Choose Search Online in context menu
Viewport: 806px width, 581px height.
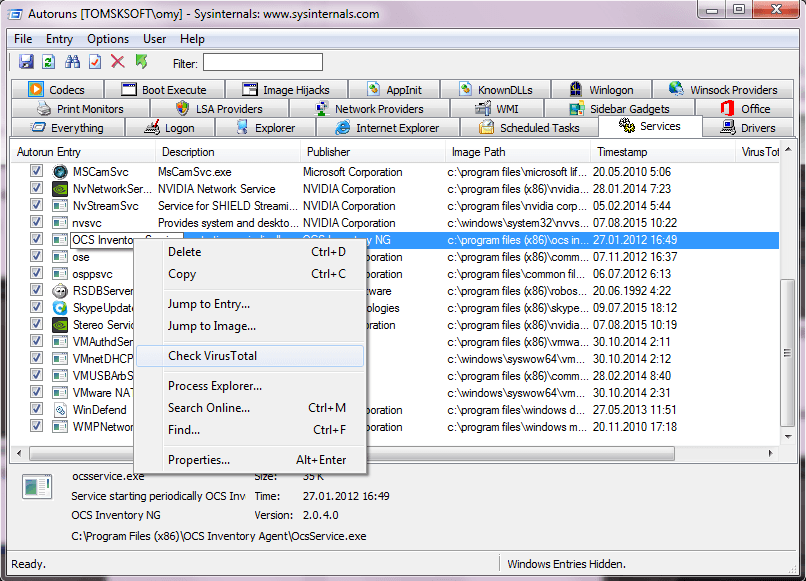[x=250, y=408]
